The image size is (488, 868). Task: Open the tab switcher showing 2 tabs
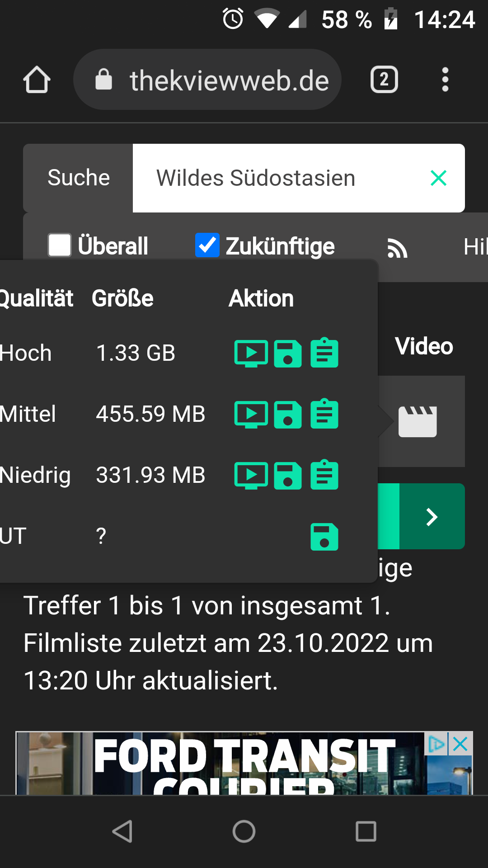tap(384, 80)
